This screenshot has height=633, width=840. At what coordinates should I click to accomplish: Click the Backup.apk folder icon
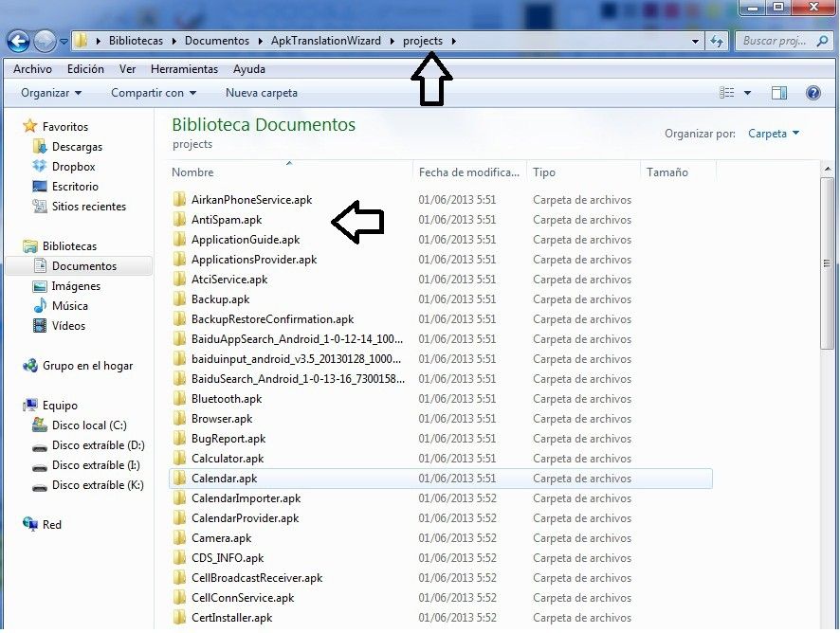pyautogui.click(x=179, y=299)
